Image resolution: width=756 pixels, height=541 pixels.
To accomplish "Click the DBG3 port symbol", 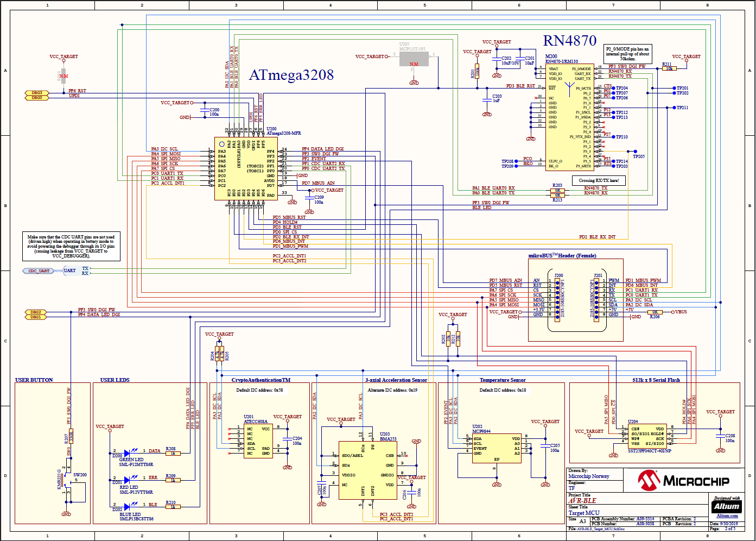I will point(36,93).
